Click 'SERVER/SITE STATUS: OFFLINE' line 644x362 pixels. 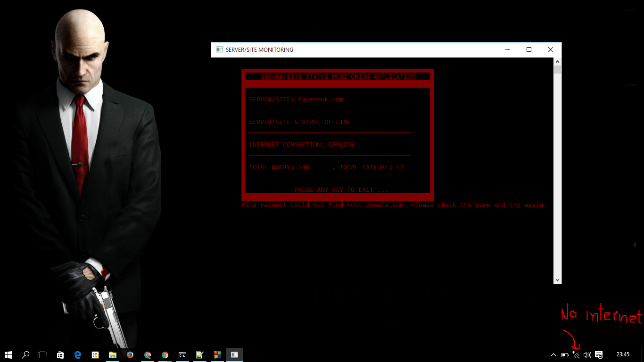(300, 122)
